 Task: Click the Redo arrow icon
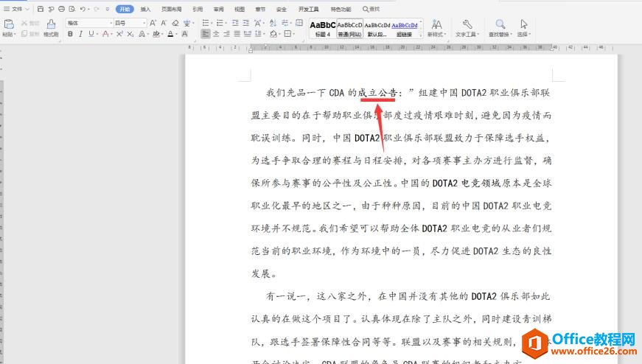[x=97, y=9]
